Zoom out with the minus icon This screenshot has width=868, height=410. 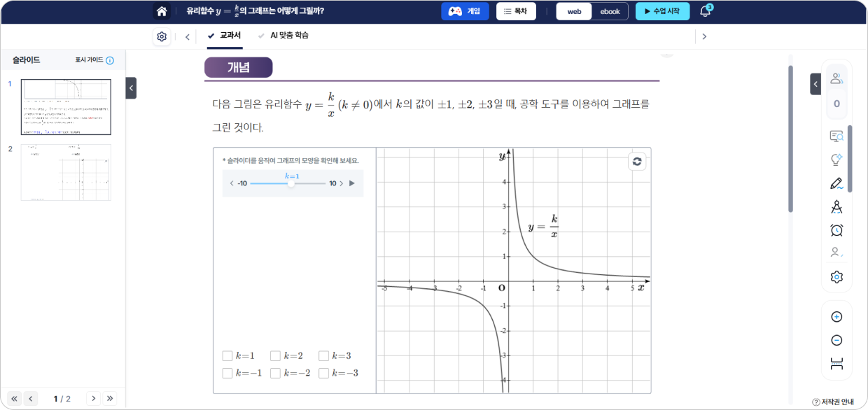836,341
